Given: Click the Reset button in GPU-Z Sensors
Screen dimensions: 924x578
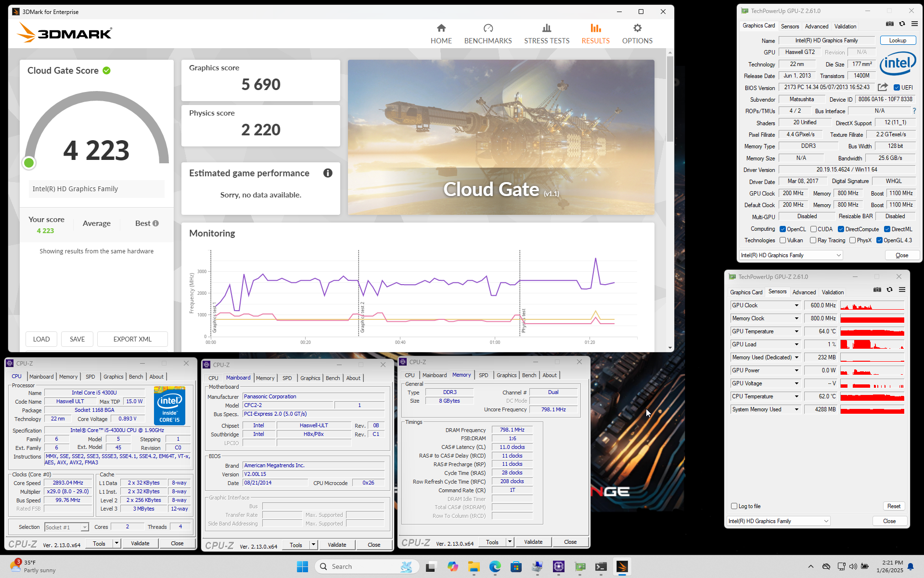Looking at the screenshot, I should pyautogui.click(x=894, y=506).
